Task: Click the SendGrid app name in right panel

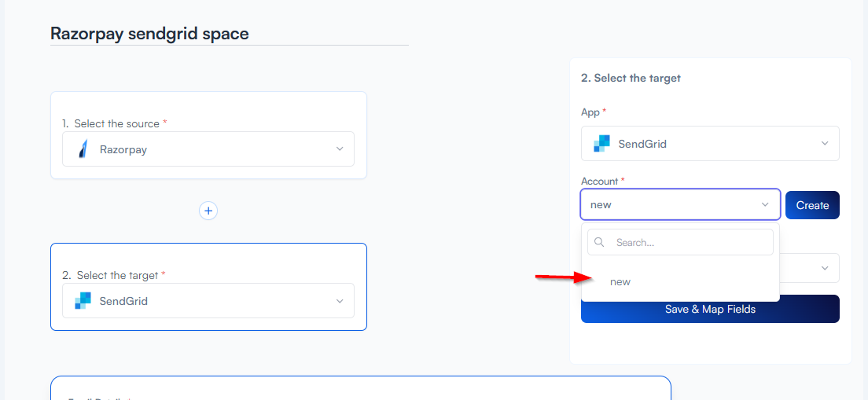Action: (642, 144)
